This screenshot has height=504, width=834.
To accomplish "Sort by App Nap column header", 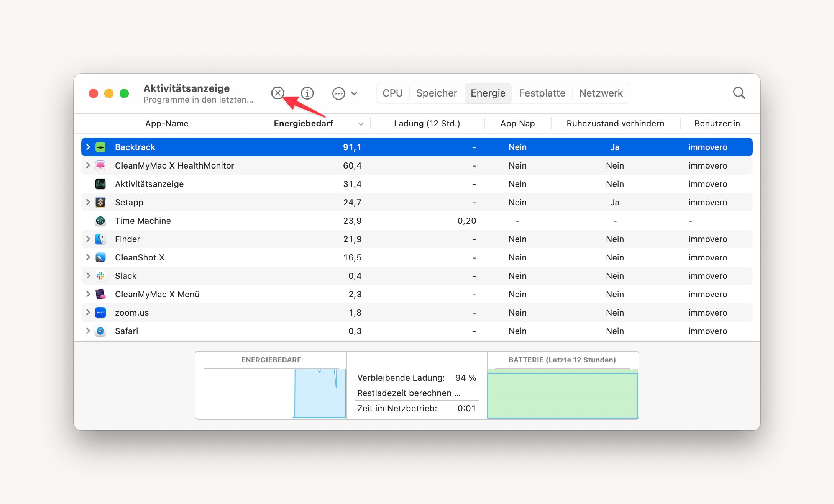I will click(x=517, y=123).
